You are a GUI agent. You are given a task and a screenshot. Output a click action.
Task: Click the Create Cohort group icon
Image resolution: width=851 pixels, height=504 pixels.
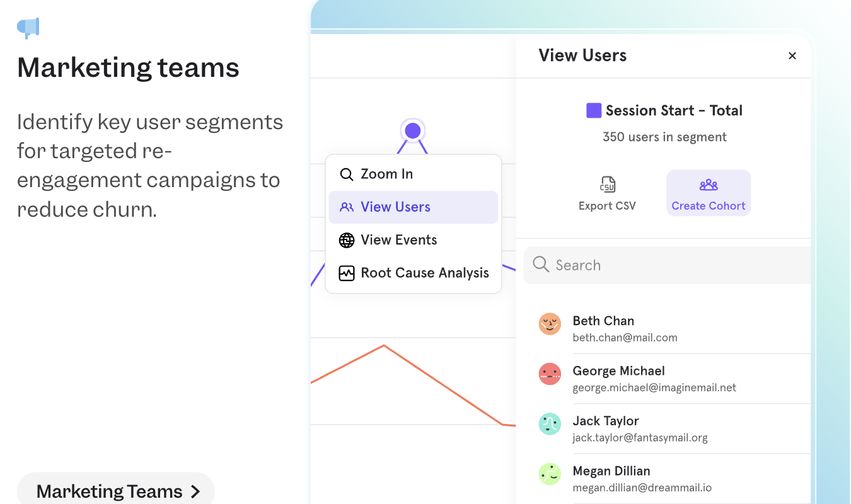(x=708, y=185)
